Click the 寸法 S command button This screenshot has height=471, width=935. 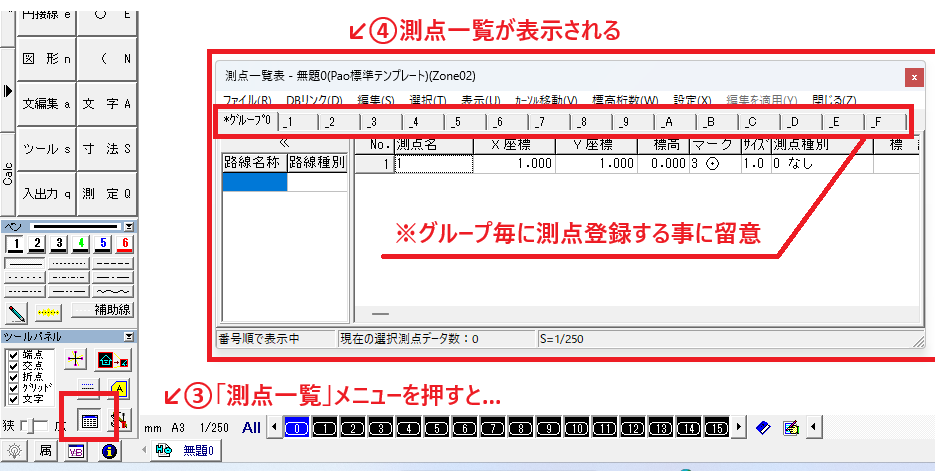[x=107, y=149]
